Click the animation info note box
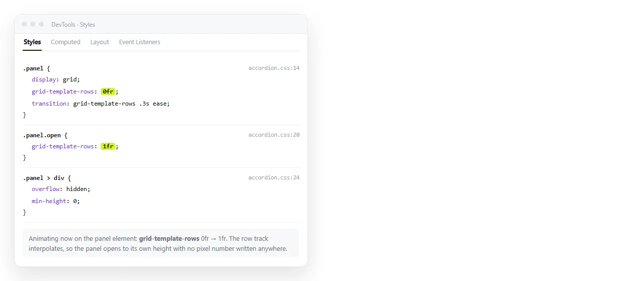Viewport: 644px width, 281px height. click(x=161, y=243)
